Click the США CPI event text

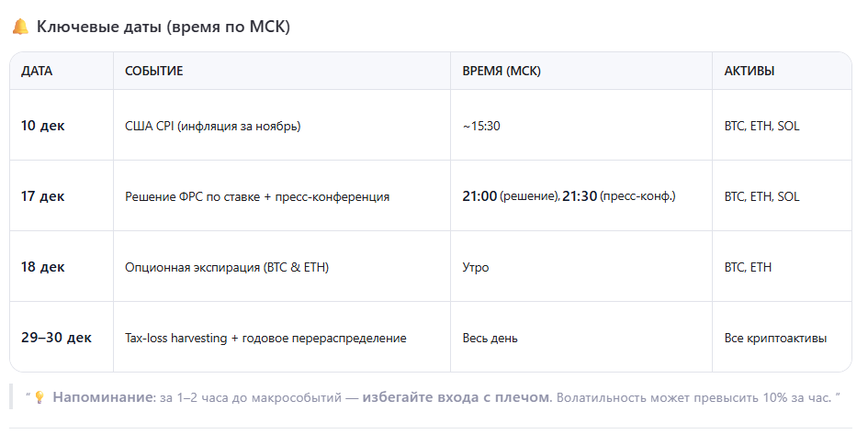(212, 126)
